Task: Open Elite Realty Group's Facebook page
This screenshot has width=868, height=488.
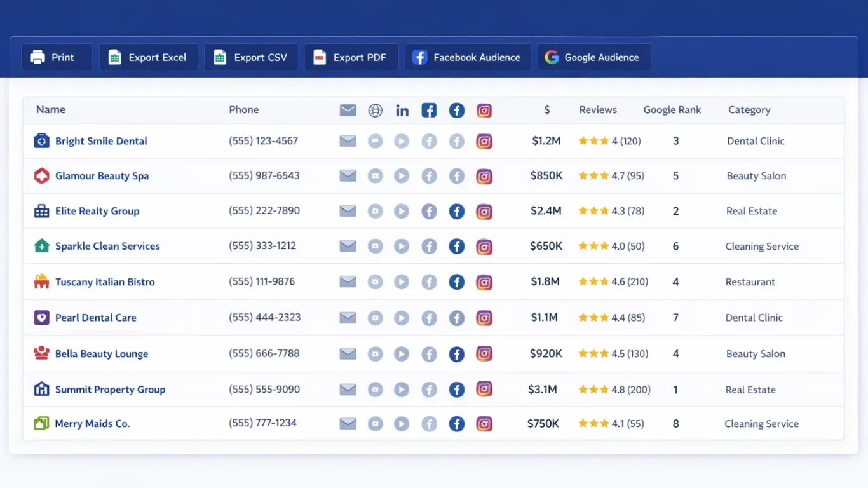Action: coord(457,211)
